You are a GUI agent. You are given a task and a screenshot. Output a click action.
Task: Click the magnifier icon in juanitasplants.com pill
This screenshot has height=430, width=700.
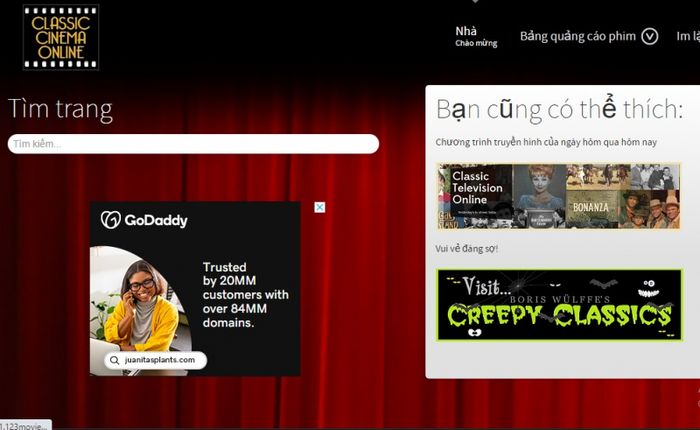115,360
